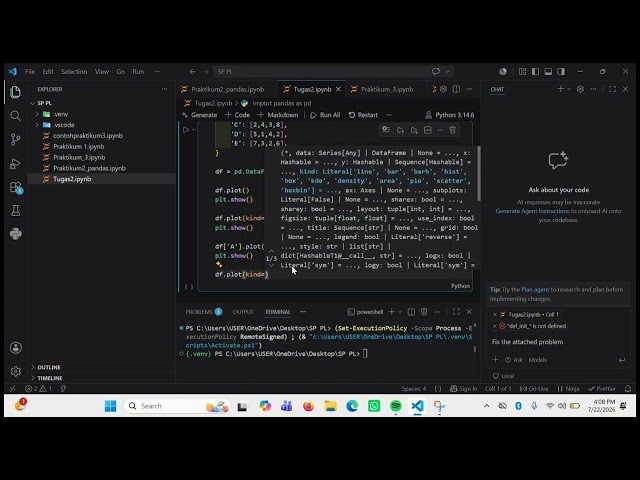
Task: Expand the .vscode folder
Action: [37, 124]
